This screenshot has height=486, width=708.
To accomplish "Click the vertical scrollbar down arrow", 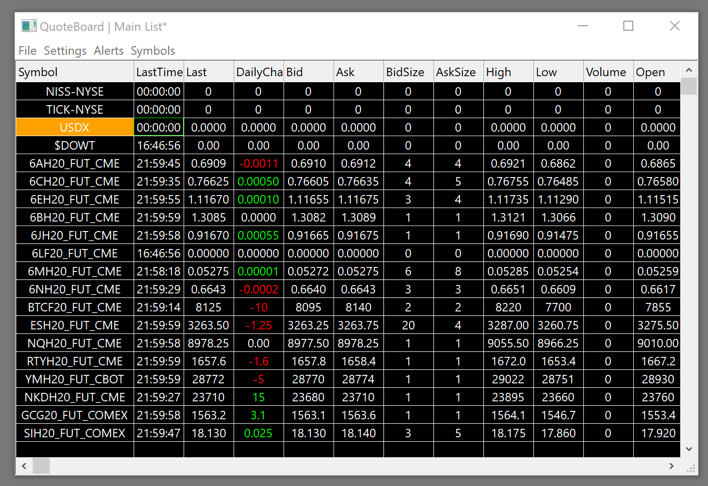I will 689,449.
